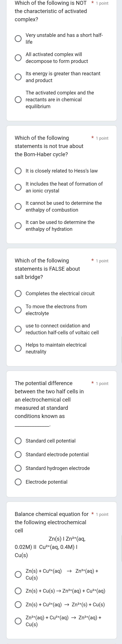
Task: Choose "It includes the heat of formation of an ionic crystal"
Action: 18,187
